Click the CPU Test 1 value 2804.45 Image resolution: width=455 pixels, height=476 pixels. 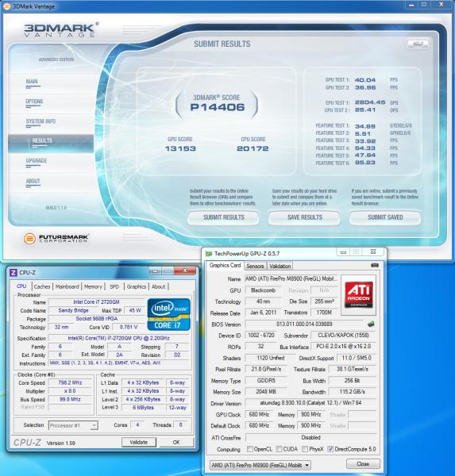[x=370, y=102]
